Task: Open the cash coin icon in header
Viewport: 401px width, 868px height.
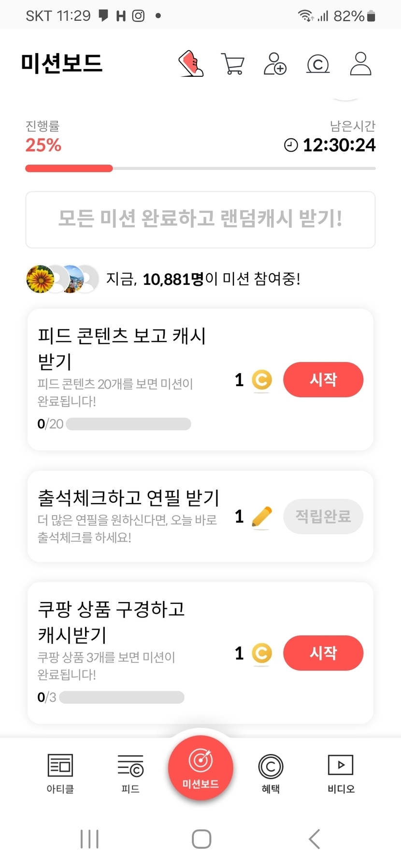Action: 318,64
